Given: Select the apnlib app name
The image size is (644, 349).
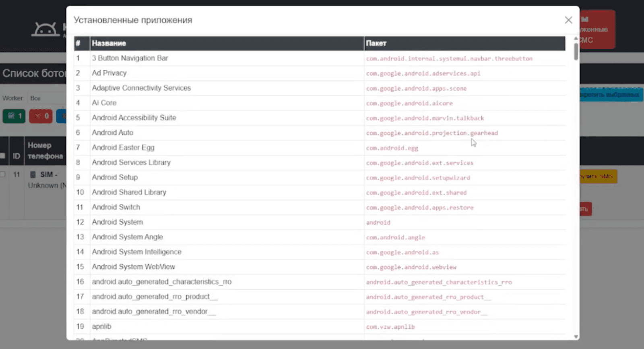Looking at the screenshot, I should coord(101,326).
